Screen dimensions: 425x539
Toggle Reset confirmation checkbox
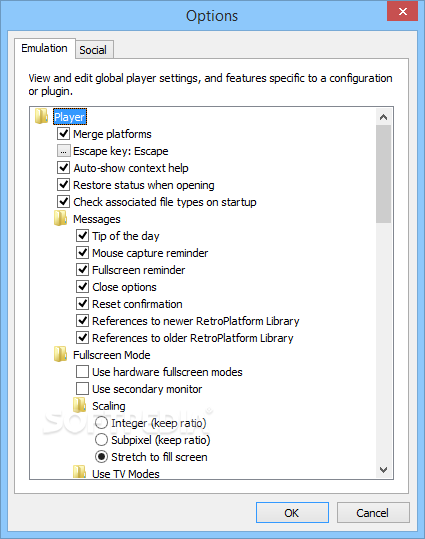pyautogui.click(x=83, y=304)
